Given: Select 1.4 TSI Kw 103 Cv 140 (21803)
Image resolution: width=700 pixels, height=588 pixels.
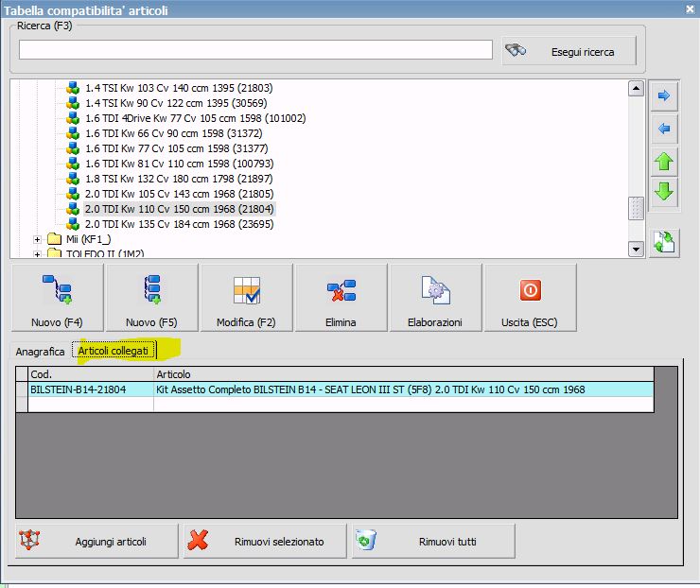Looking at the screenshot, I should 179,88.
